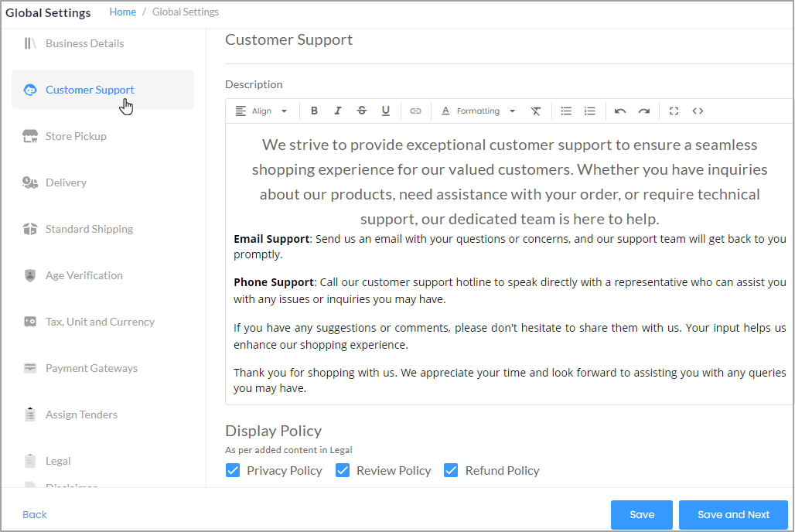This screenshot has height=532, width=795.
Task: Click the Store Pickup shop icon
Action: 30,136
